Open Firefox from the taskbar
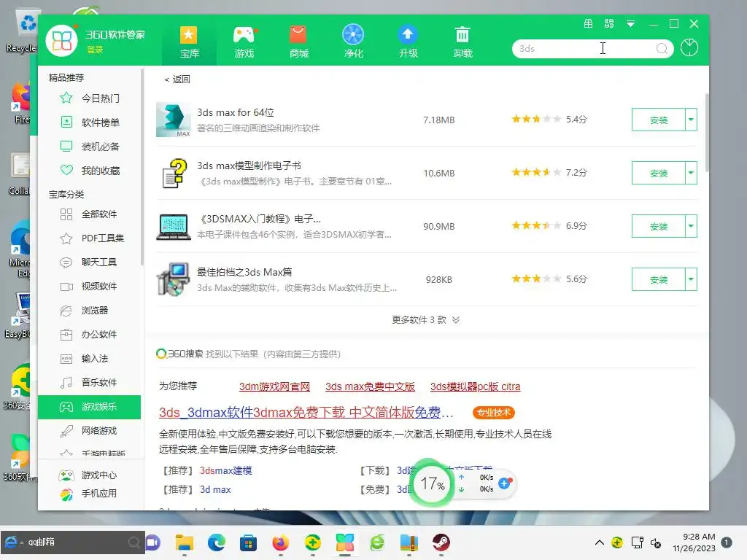Screen dimensions: 747x560 pos(281,542)
